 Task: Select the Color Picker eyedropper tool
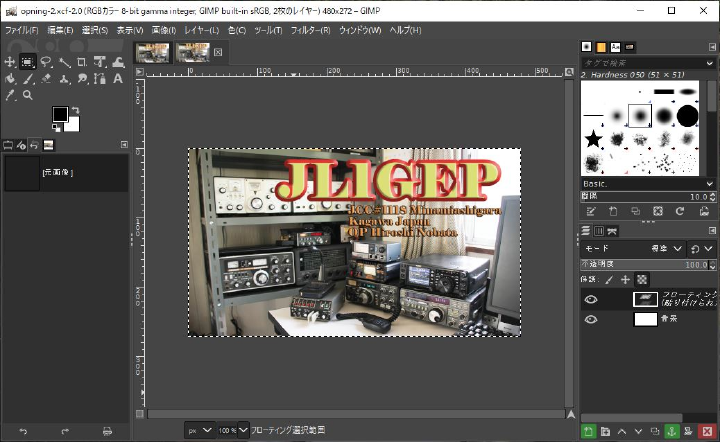tap(10, 95)
